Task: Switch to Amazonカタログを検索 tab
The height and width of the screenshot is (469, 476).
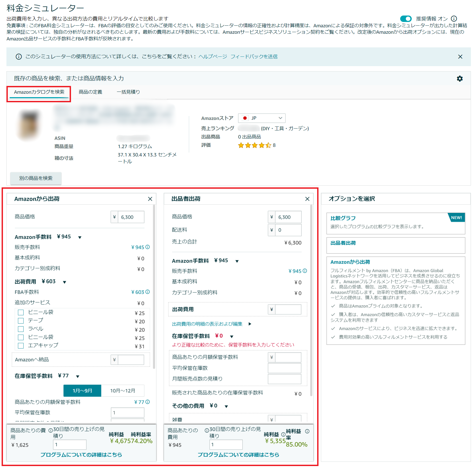Action: [x=39, y=92]
